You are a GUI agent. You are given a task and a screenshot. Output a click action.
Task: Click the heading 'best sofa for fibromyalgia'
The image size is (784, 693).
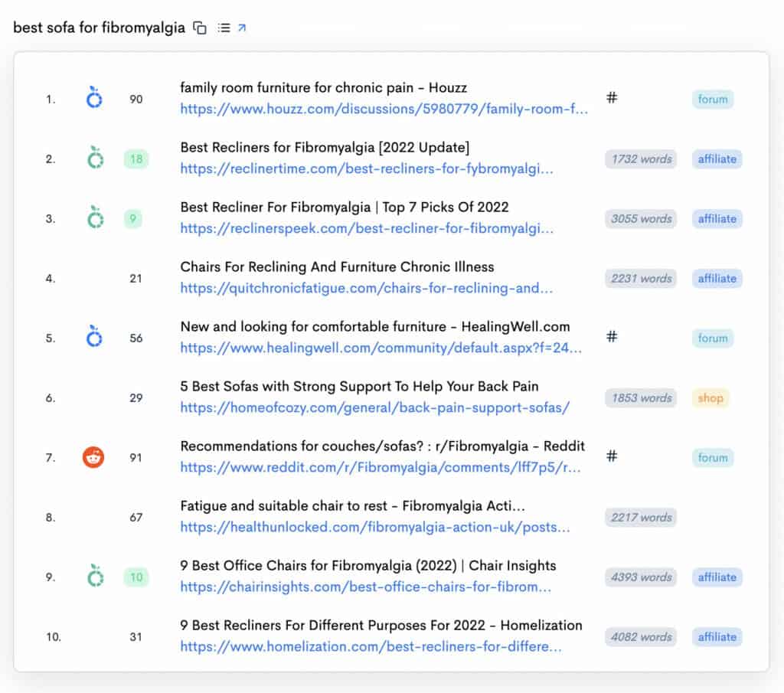click(99, 28)
